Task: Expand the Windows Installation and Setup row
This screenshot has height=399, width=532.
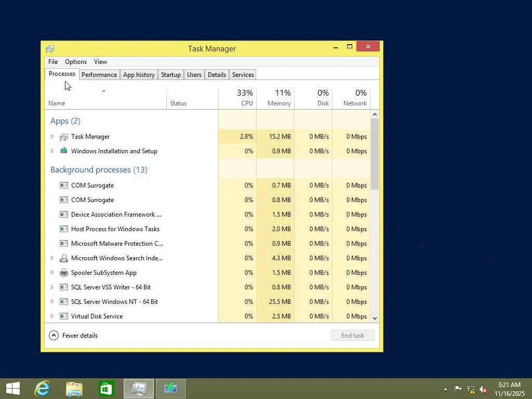Action: point(52,151)
